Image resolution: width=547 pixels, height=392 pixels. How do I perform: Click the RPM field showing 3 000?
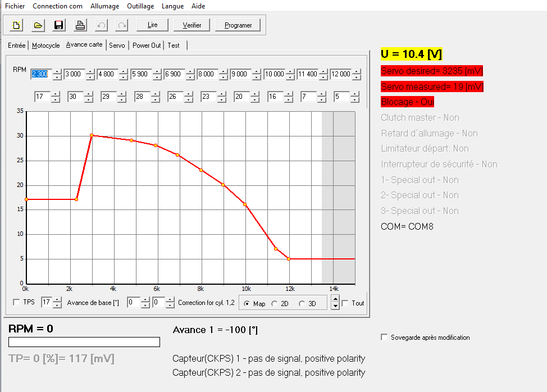tap(74, 74)
